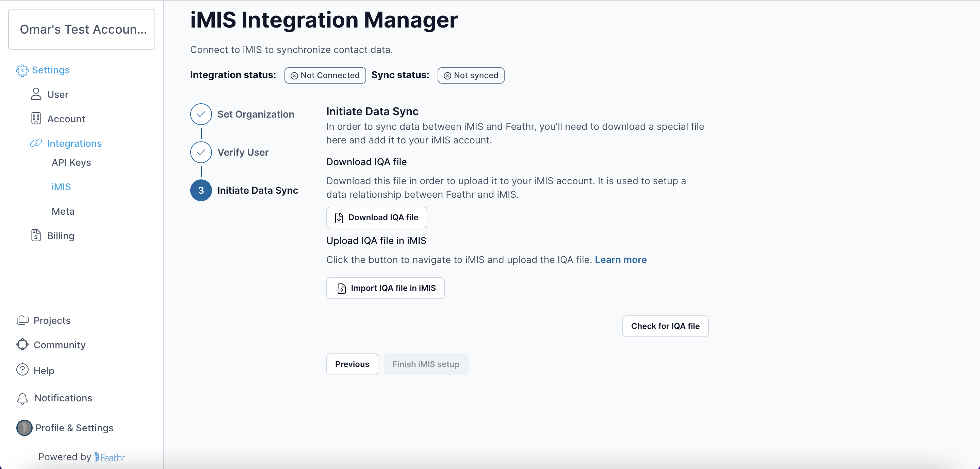Select step 3 Initiate Data Sync
Image resolution: width=980 pixels, height=469 pixels.
tap(200, 190)
